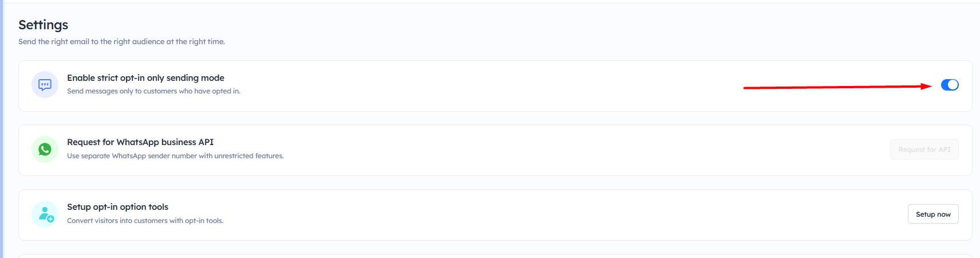Click the red arrow pointing to the toggle
980x258 pixels.
pyautogui.click(x=837, y=87)
